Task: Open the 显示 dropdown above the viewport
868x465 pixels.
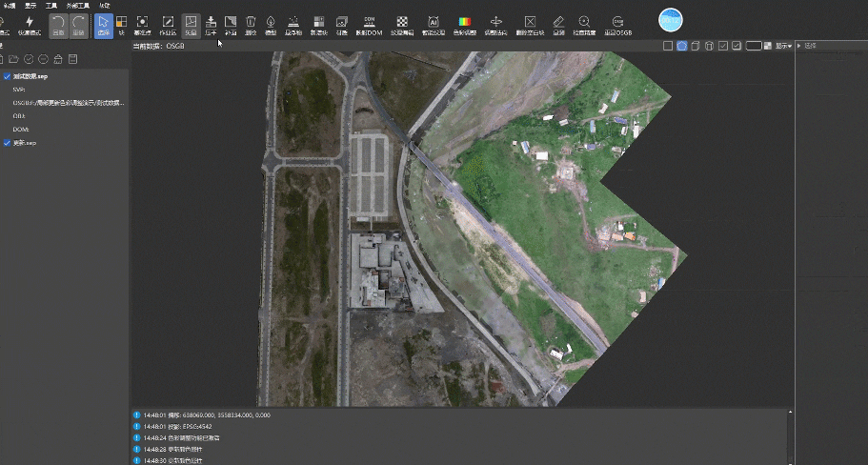Action: [783, 46]
